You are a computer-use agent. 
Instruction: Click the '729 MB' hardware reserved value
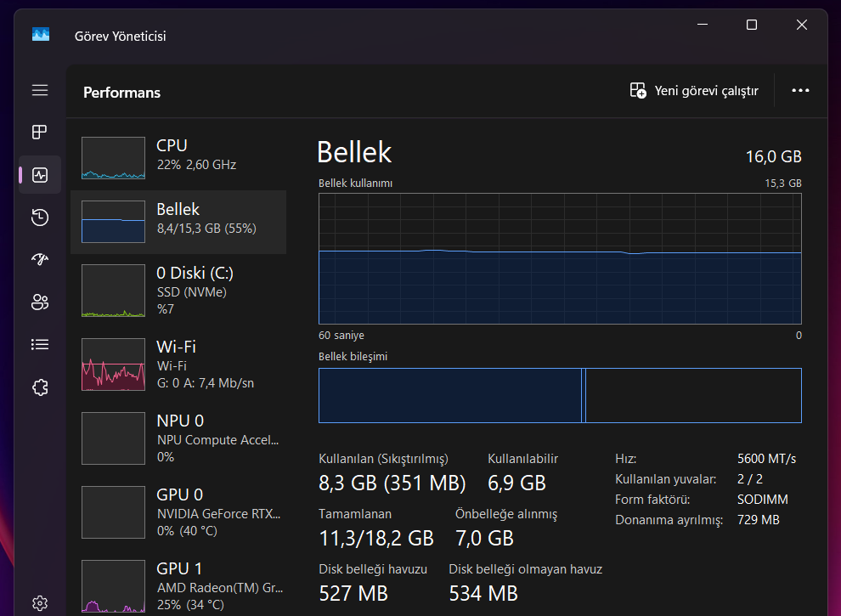pyautogui.click(x=758, y=520)
